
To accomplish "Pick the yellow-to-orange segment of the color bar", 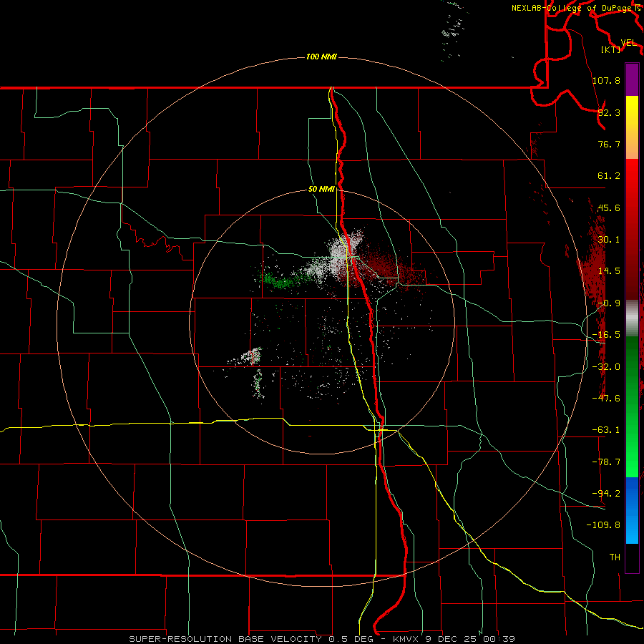I will [632, 127].
